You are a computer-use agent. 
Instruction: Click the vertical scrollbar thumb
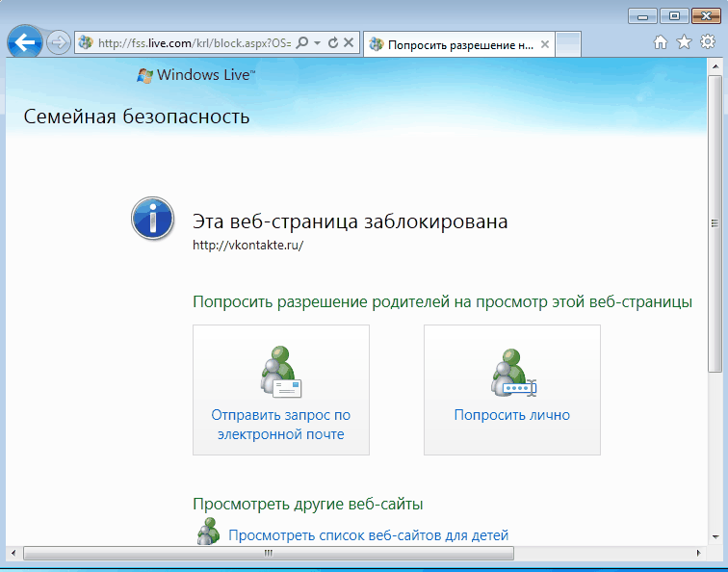(715, 223)
